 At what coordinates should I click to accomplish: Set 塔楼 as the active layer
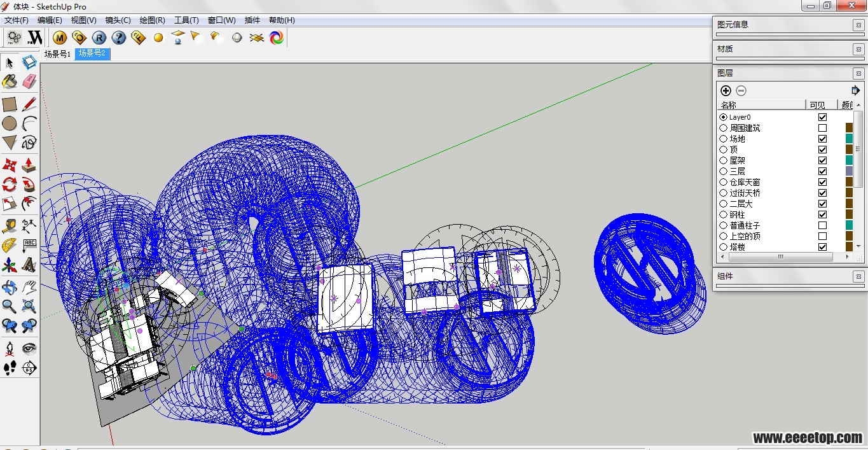click(724, 247)
